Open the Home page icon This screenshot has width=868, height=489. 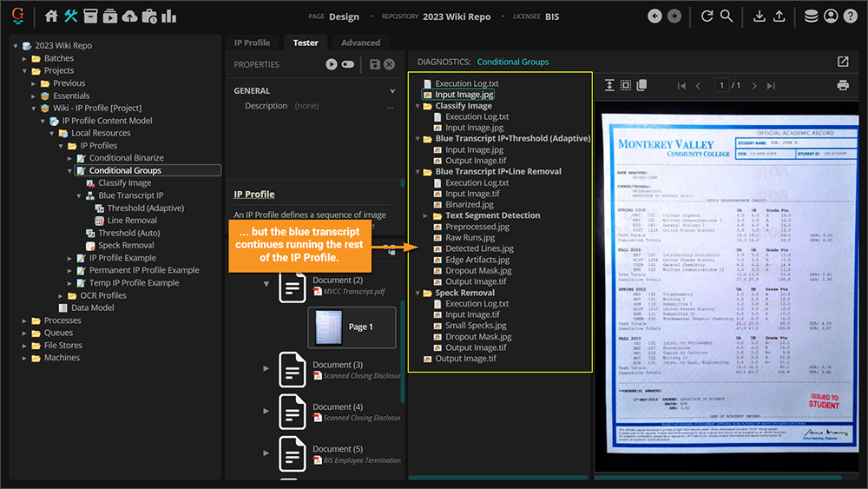tap(51, 16)
